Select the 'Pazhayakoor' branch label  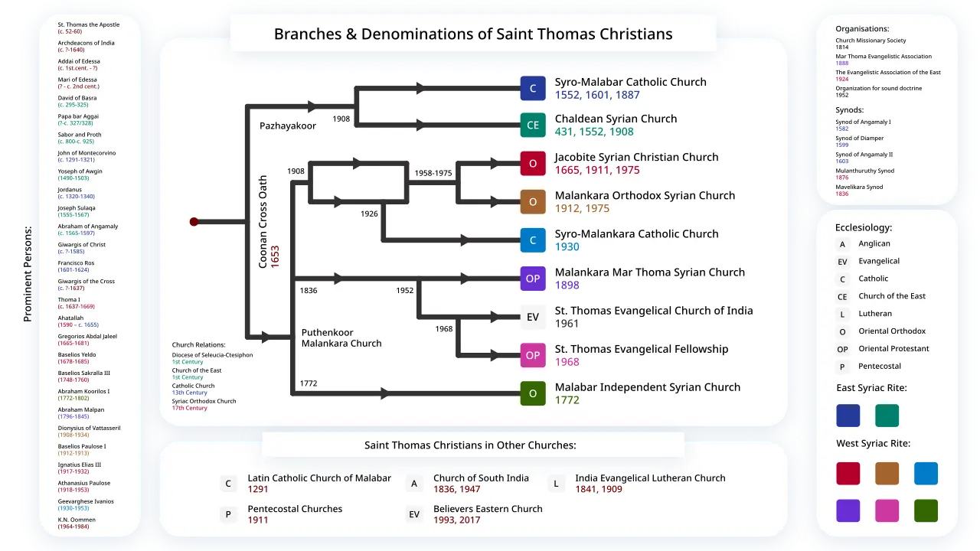[x=288, y=126]
